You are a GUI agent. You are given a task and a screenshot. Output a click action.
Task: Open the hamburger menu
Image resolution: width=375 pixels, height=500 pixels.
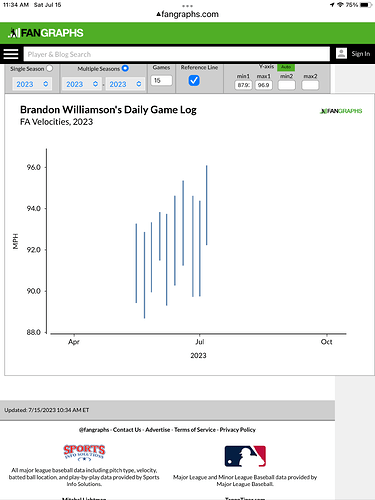[x=11, y=54]
